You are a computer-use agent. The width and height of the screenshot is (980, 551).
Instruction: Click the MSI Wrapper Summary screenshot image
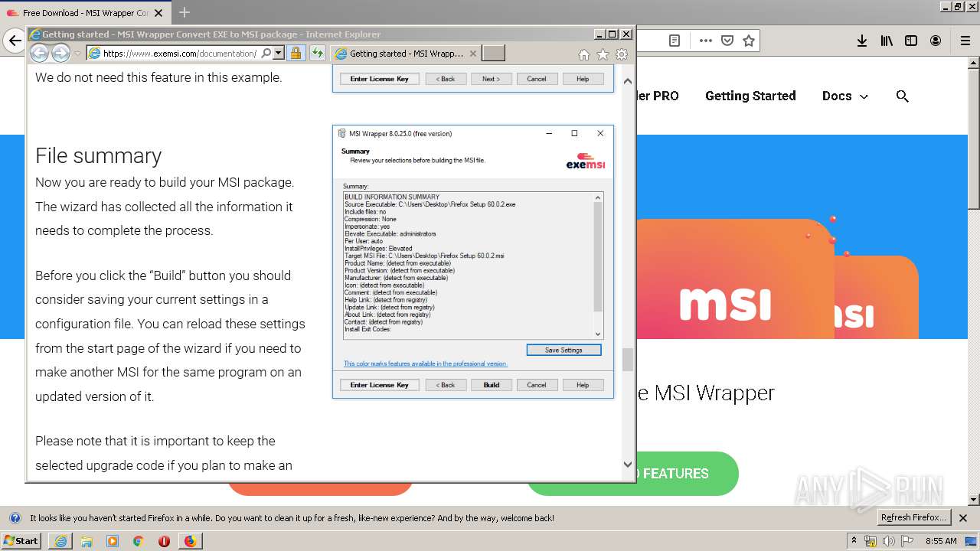point(473,262)
